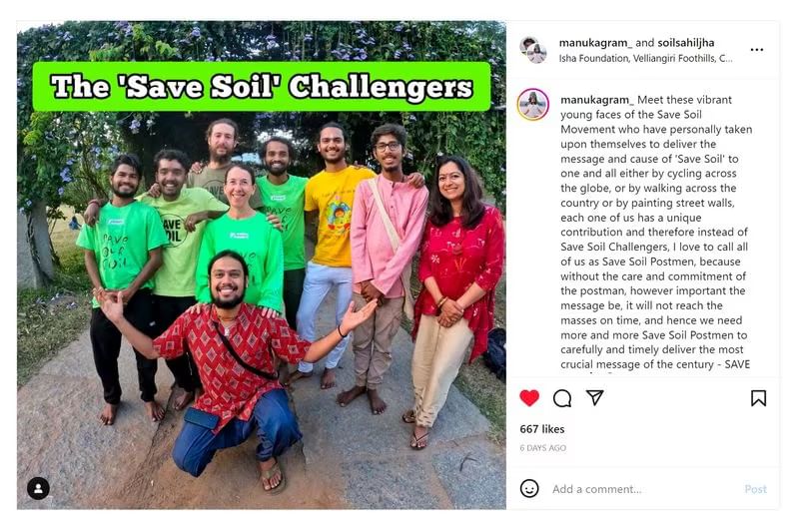The image size is (799, 532).
Task: Open header dual-profile avatar thumbnail
Action: [x=533, y=50]
